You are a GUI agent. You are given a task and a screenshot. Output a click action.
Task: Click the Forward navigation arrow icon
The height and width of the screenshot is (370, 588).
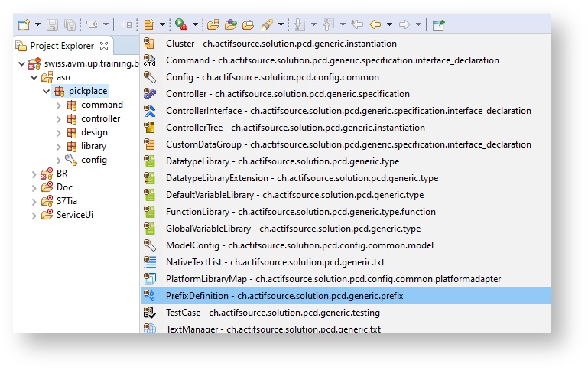(x=404, y=24)
